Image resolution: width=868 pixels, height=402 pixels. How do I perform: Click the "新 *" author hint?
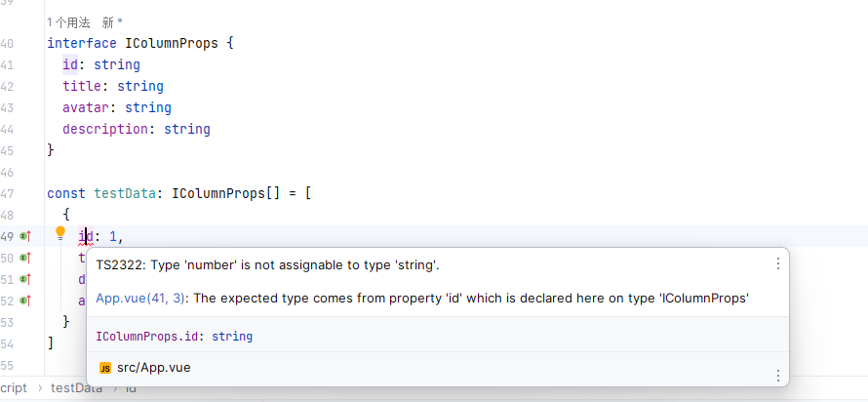click(x=113, y=21)
